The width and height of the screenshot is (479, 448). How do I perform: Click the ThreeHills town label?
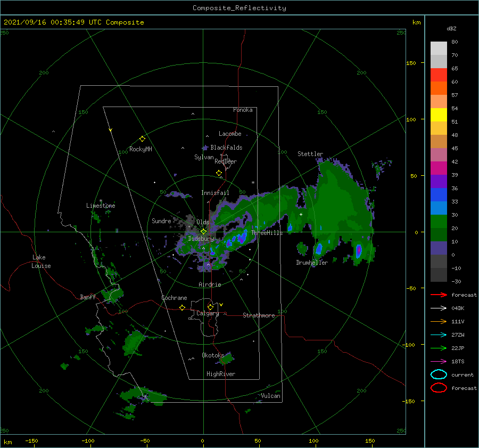267,233
